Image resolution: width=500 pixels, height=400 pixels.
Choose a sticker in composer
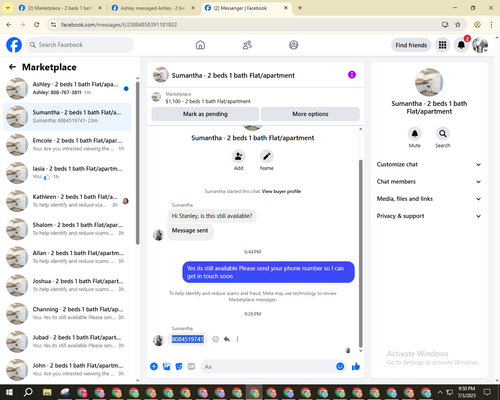tap(179, 367)
